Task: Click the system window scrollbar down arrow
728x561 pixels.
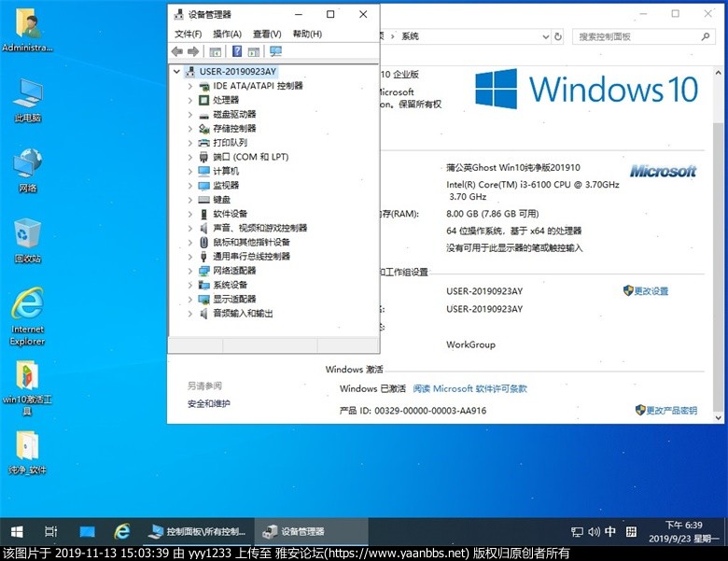Action: (719, 417)
